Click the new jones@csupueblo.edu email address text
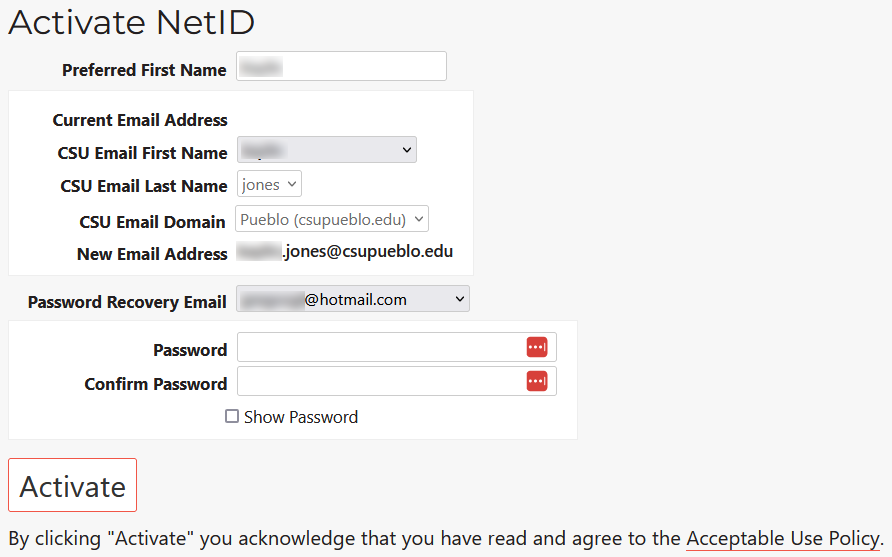Viewport: 892px width, 557px height. [x=345, y=252]
